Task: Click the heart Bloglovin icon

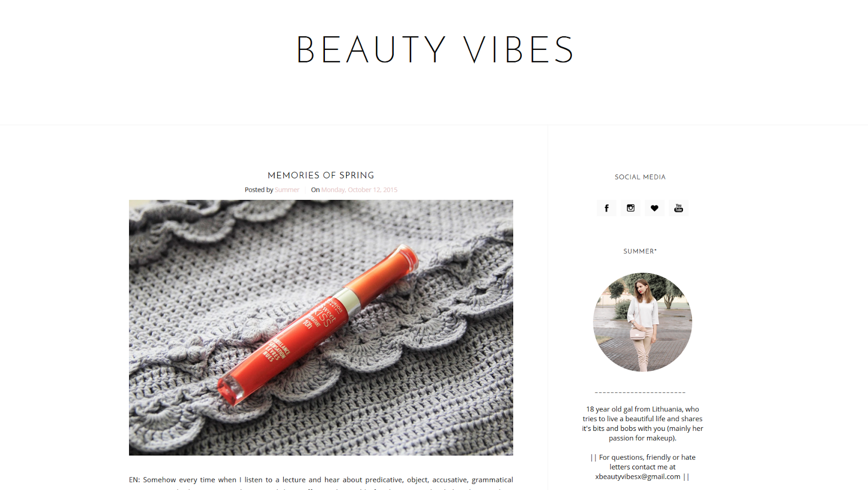Action: coord(654,208)
